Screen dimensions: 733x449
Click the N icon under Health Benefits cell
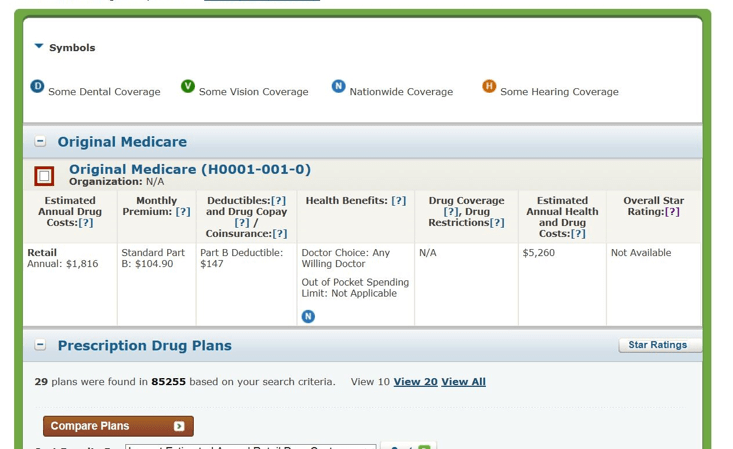click(308, 317)
